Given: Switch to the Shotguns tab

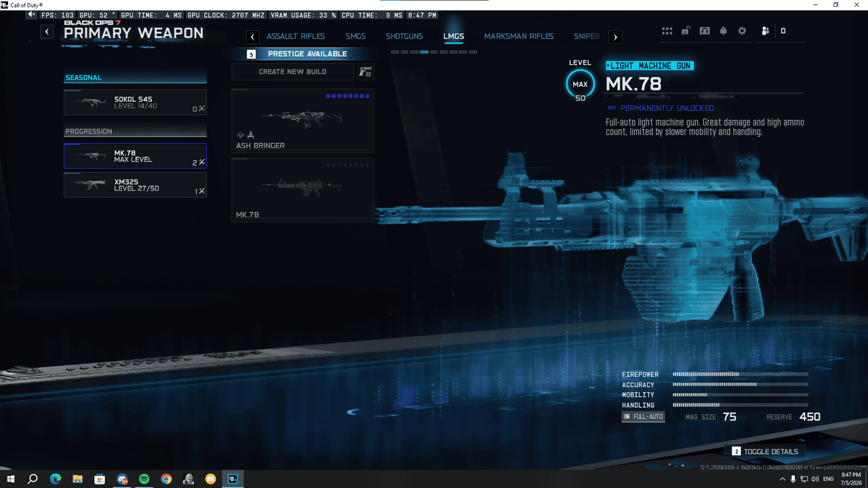Looking at the screenshot, I should click(404, 37).
